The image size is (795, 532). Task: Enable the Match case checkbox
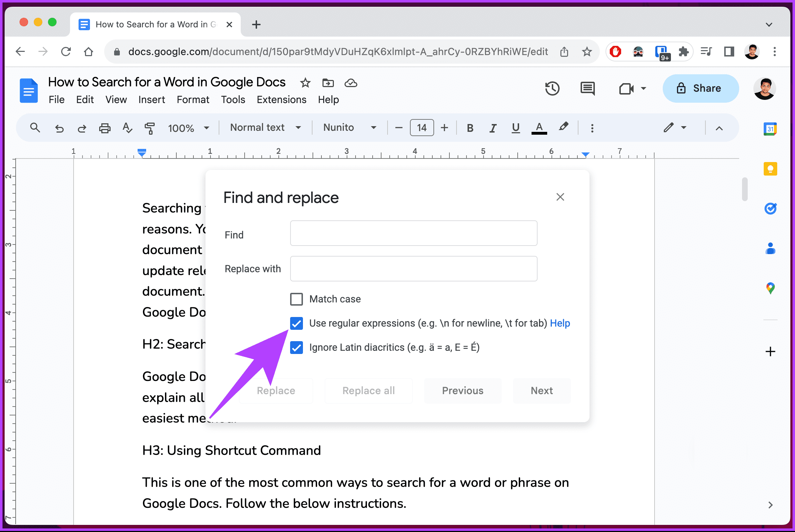[296, 299]
